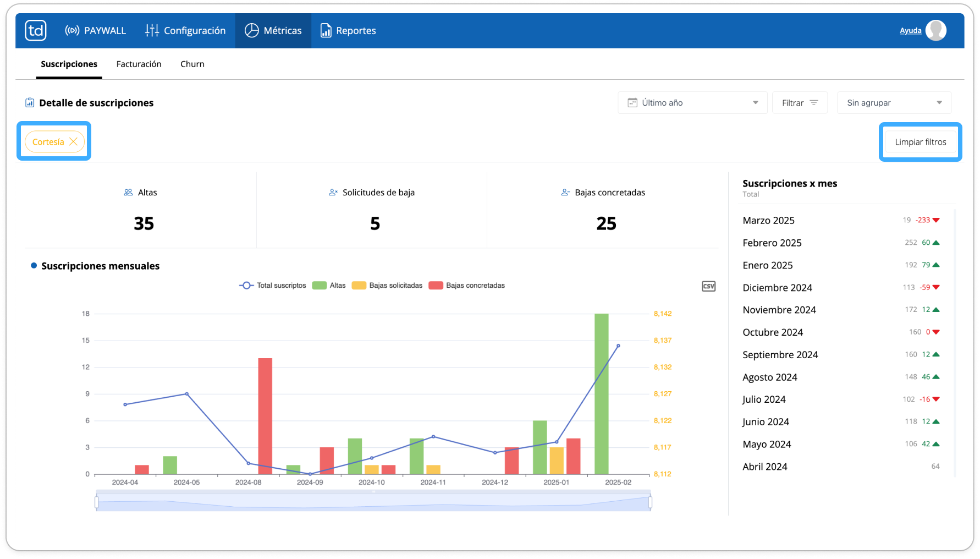Click the Altas users icon

tap(128, 193)
